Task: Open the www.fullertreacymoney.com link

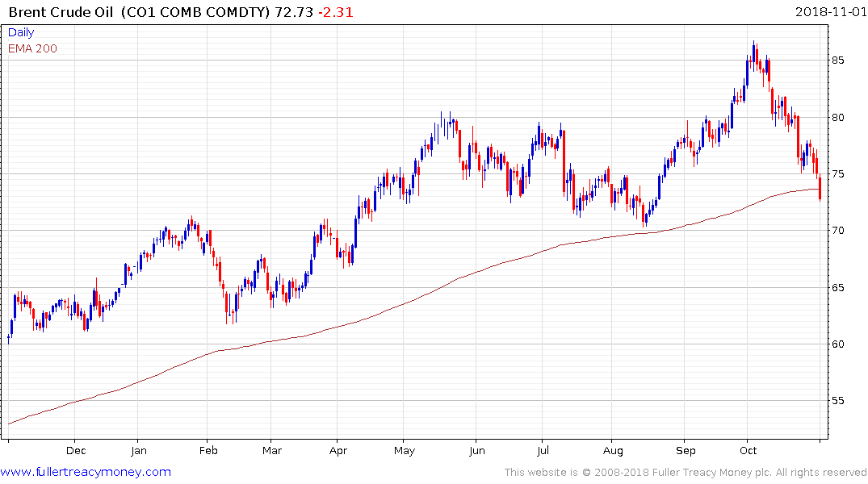Action: point(86,472)
